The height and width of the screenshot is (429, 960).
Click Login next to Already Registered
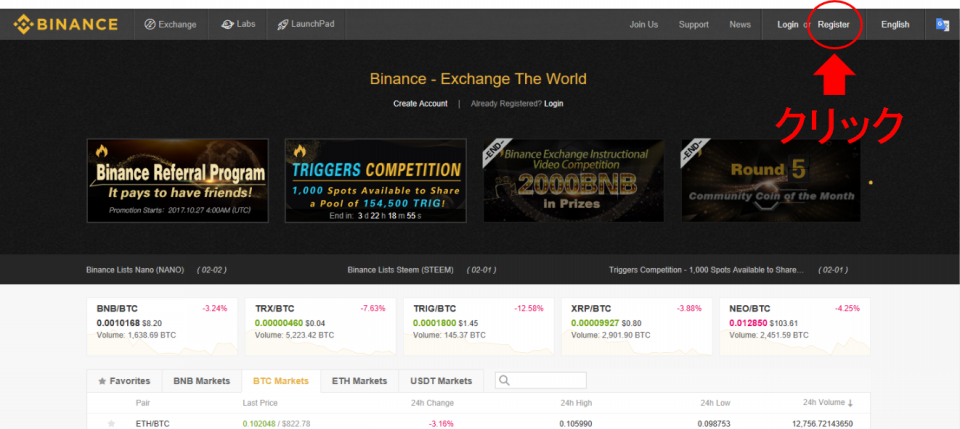(553, 103)
